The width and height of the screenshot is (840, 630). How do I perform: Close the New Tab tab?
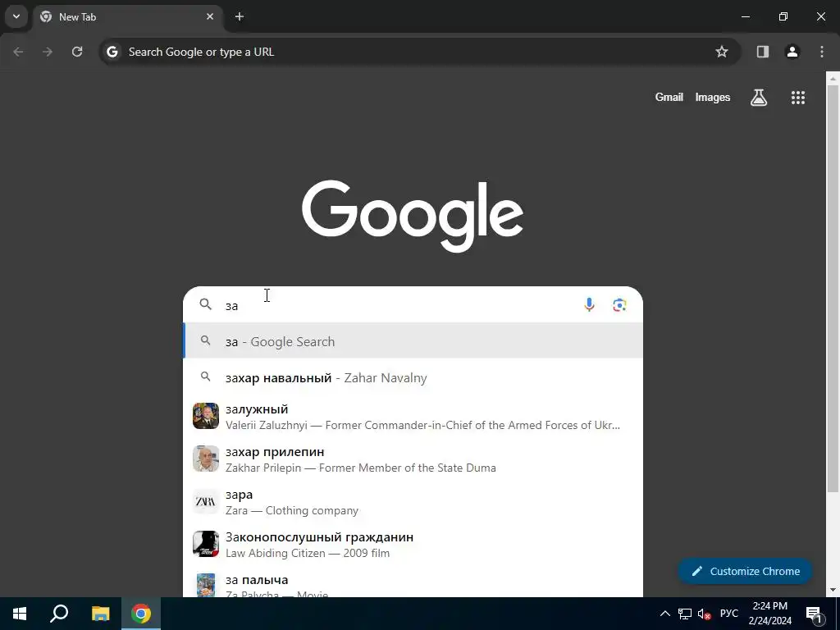pos(210,16)
